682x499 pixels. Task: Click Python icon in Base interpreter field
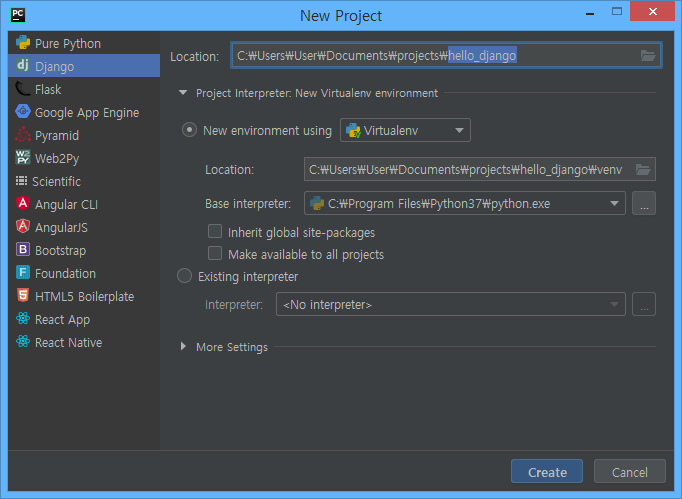click(317, 203)
